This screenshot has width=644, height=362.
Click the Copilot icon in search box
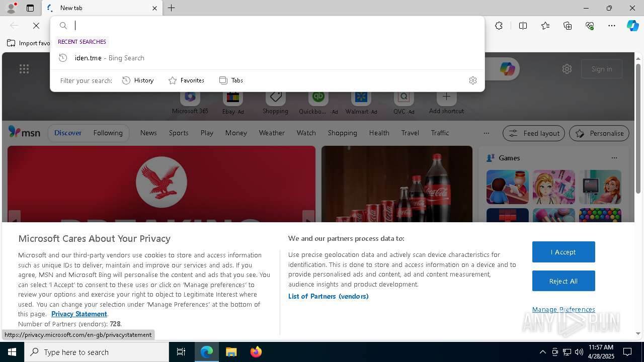(x=507, y=69)
